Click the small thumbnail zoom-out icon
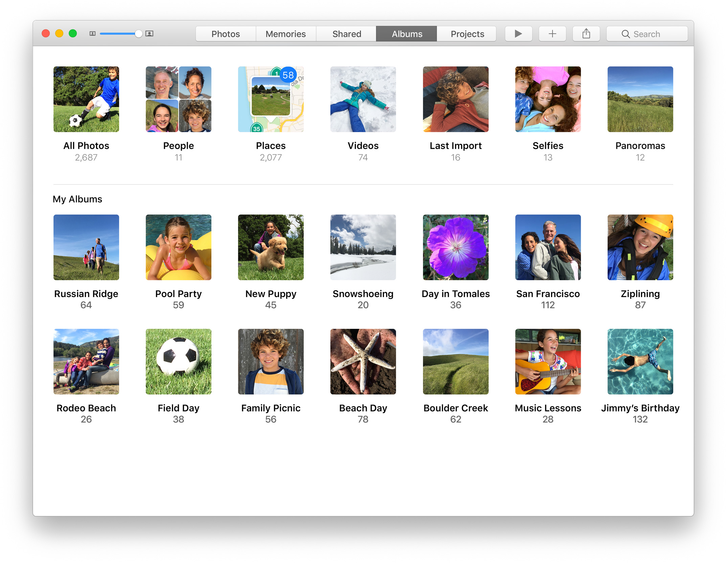The image size is (728, 563). click(x=92, y=34)
